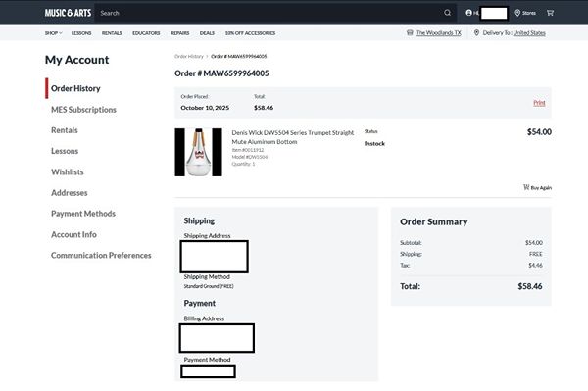
Task: Click the Buy Again cart icon
Action: point(526,187)
